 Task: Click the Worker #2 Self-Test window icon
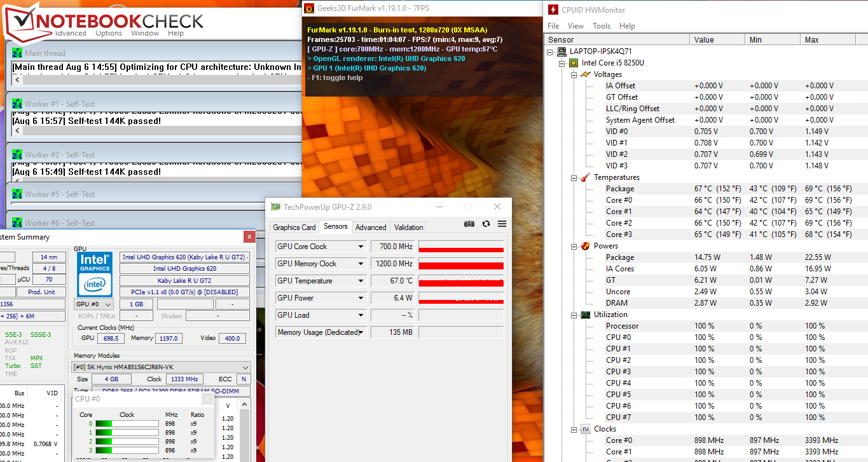[17, 154]
